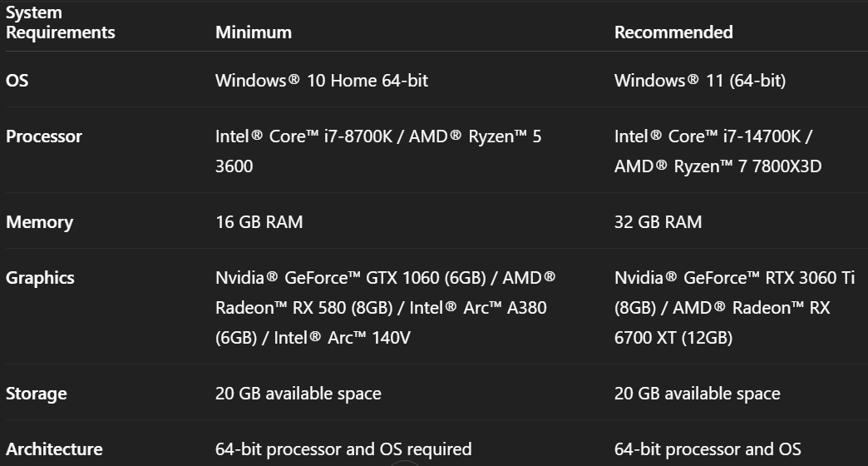Click the System Requirements heading
868x466 pixels.
pyautogui.click(x=60, y=22)
